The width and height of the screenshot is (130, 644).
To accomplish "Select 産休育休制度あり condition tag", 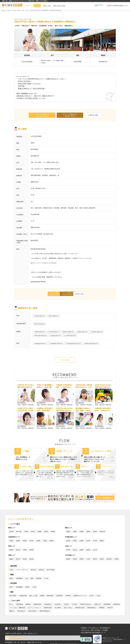I will (x=45, y=611).
